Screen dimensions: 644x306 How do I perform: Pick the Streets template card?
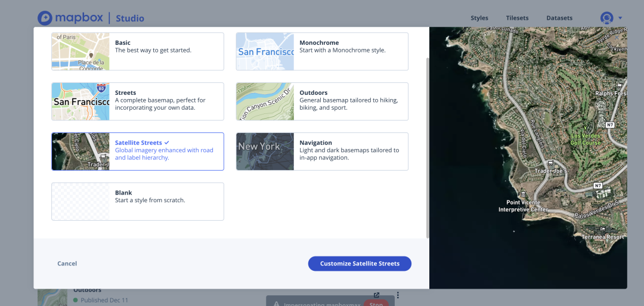coord(138,101)
